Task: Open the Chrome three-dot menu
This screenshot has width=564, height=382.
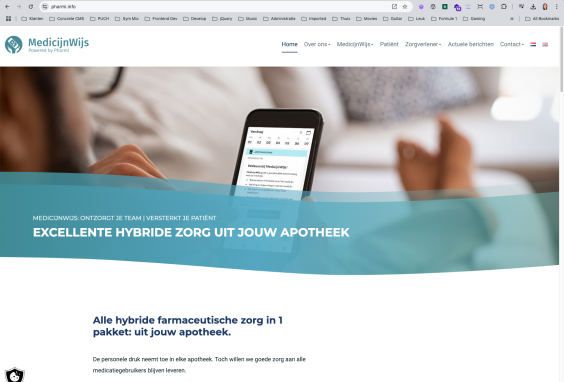Action: [556, 6]
